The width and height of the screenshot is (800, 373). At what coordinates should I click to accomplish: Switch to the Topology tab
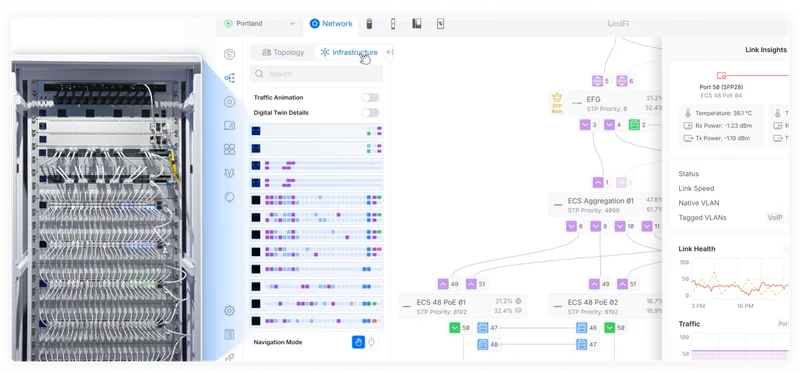tap(283, 52)
